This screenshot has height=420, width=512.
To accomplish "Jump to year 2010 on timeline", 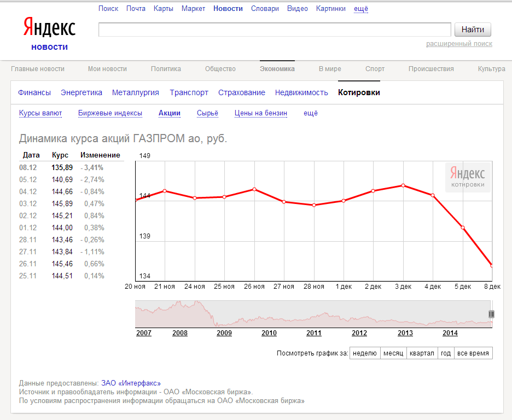I will (269, 333).
